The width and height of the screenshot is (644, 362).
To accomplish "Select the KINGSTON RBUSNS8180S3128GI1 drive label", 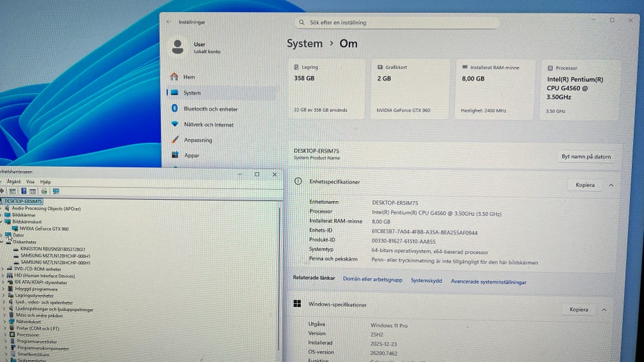I will point(53,249).
